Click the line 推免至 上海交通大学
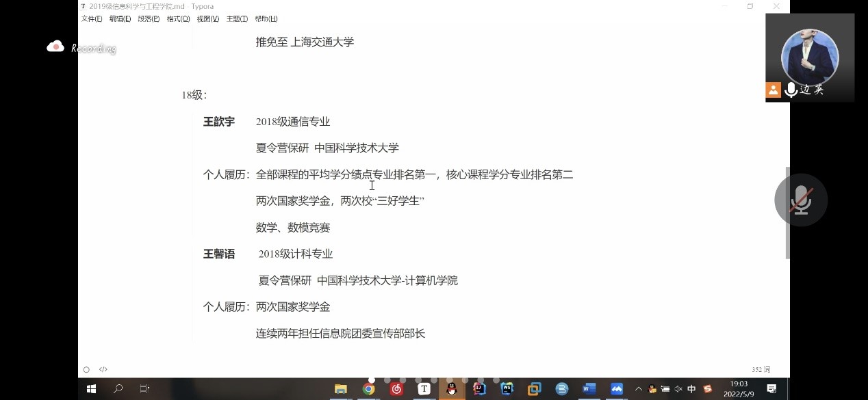Image resolution: width=868 pixels, height=400 pixels. pyautogui.click(x=305, y=42)
